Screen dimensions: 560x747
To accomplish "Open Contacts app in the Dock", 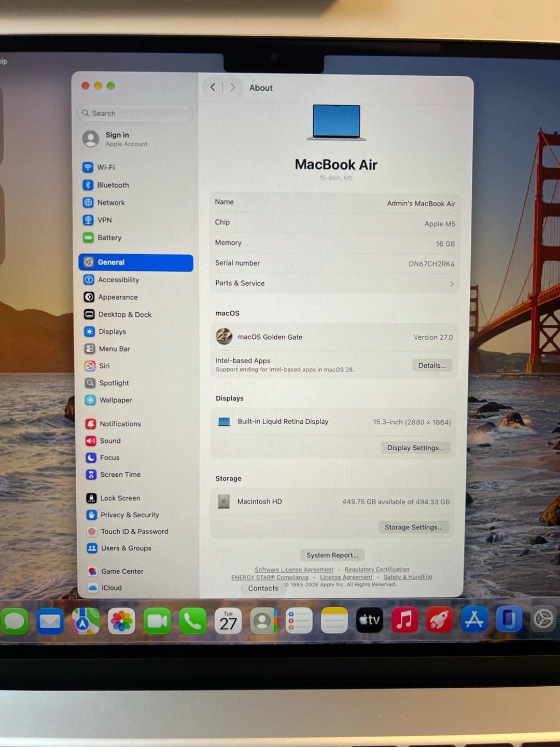I will coord(263,621).
